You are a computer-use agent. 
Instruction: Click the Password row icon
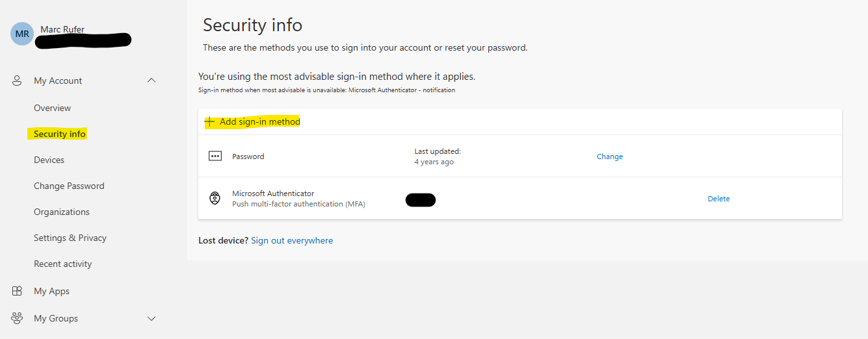click(x=215, y=157)
